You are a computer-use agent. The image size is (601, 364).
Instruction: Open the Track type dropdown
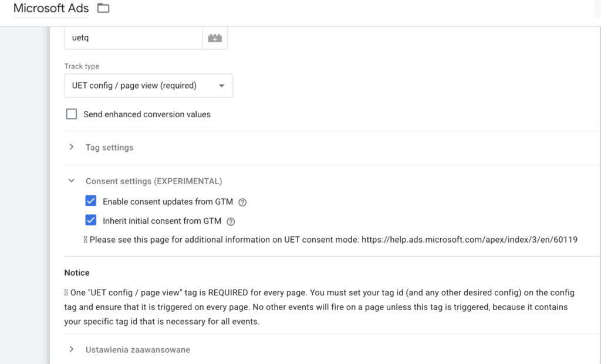(x=148, y=86)
